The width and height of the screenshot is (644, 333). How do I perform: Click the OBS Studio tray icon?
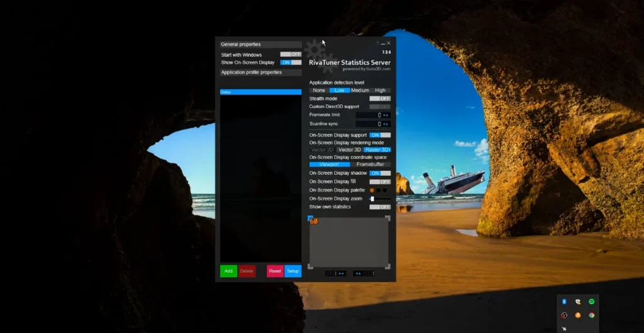[564, 315]
